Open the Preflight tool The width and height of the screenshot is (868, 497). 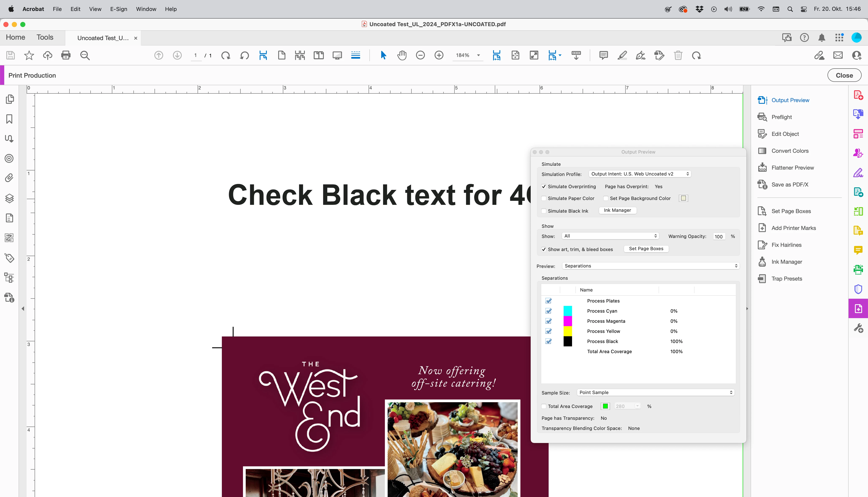[x=781, y=117]
